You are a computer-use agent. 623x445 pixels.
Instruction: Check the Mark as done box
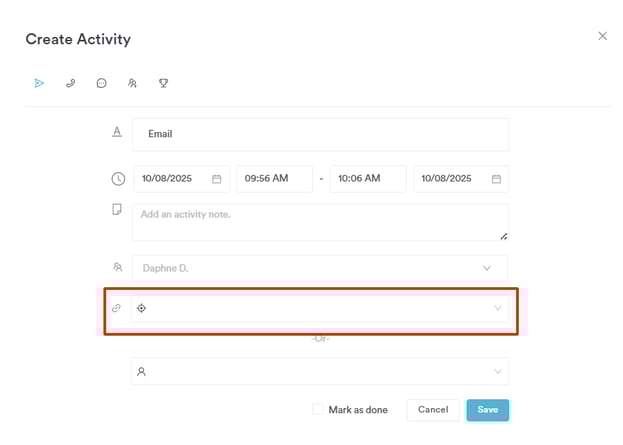318,409
